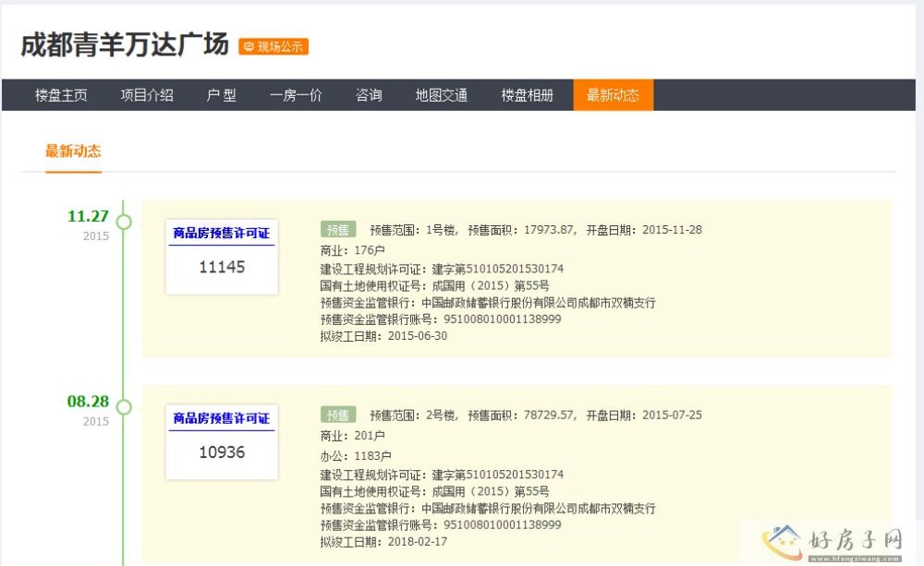Select the 一房一价 tab

tap(296, 95)
